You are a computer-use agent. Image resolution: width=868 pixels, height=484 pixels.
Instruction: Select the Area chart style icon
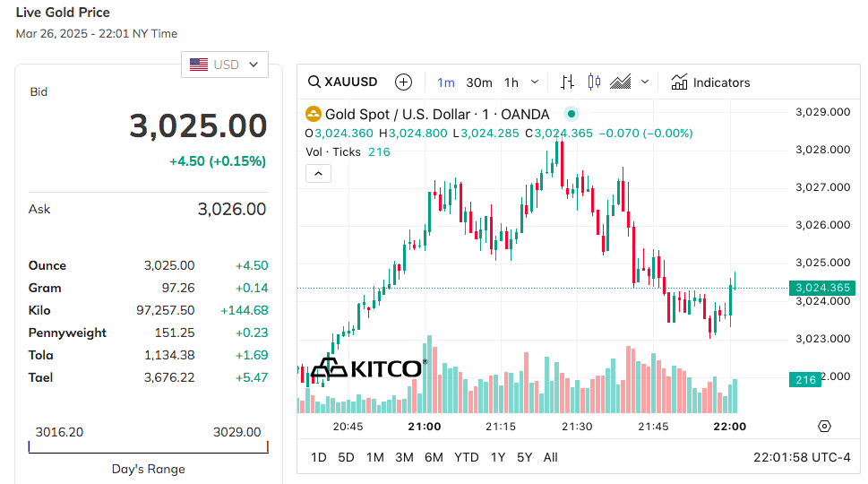pos(621,82)
